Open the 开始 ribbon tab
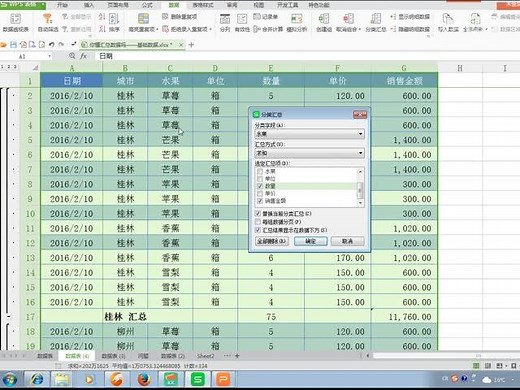This screenshot has height=390, width=520. coord(62,5)
